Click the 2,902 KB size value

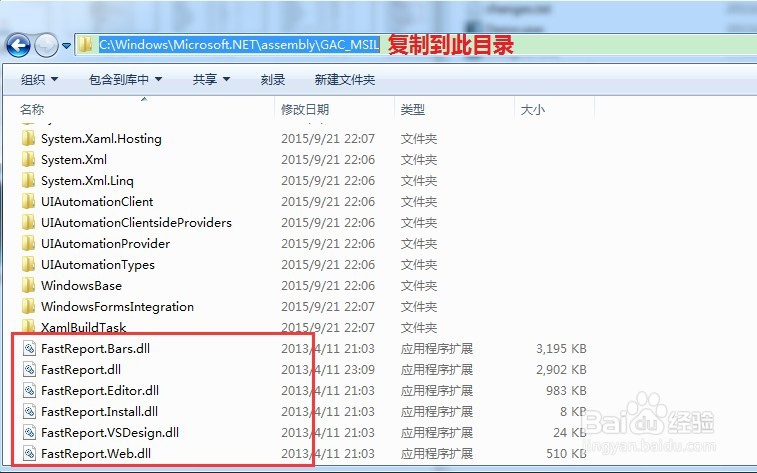(x=561, y=369)
